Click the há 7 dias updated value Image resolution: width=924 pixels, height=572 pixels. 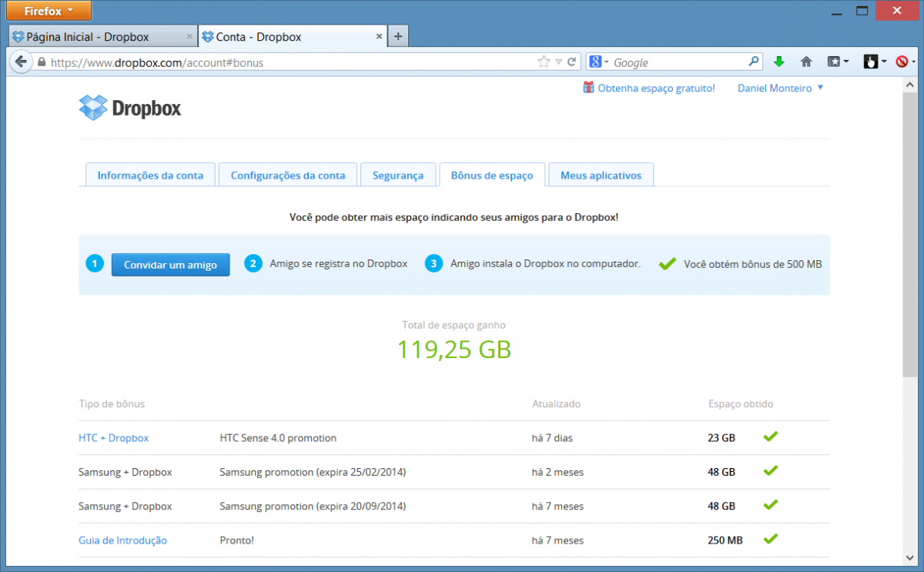tap(552, 438)
